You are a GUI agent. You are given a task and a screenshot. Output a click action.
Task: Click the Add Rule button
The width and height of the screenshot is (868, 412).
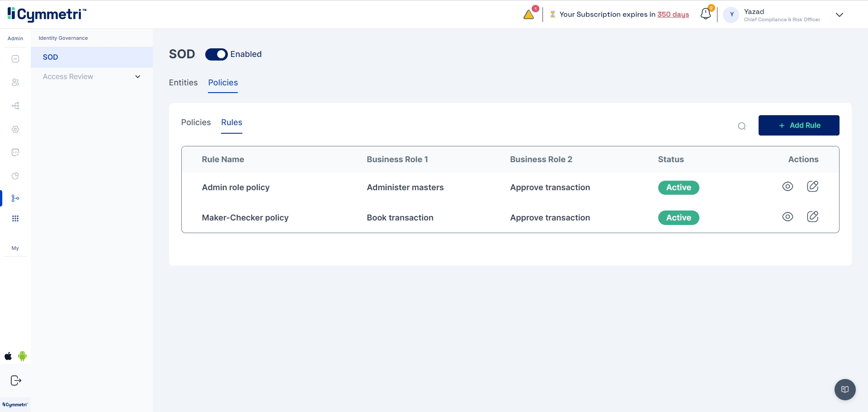[798, 126]
